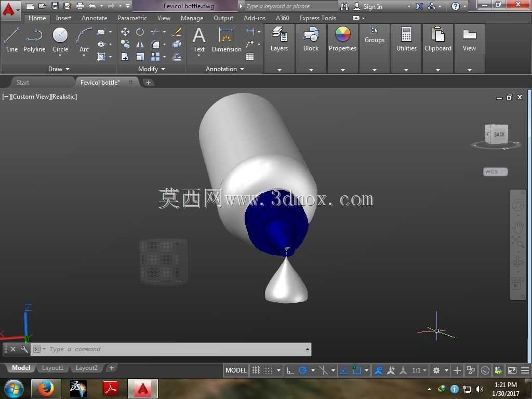This screenshot has width=532, height=399.
Task: Click the Custom View label
Action: pos(31,97)
